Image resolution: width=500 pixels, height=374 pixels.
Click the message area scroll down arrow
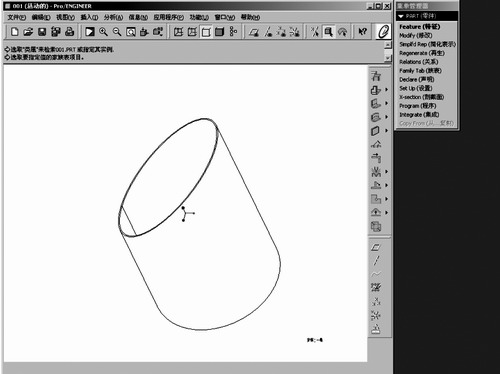click(x=388, y=58)
